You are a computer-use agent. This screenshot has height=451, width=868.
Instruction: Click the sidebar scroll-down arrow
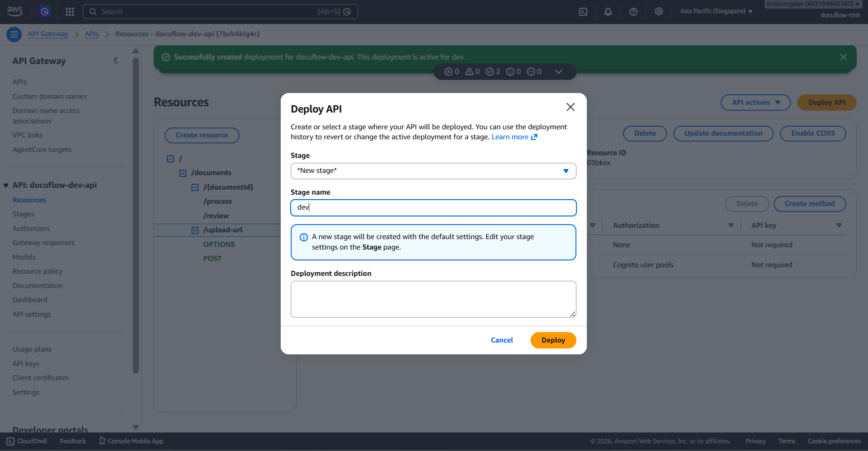[136, 427]
